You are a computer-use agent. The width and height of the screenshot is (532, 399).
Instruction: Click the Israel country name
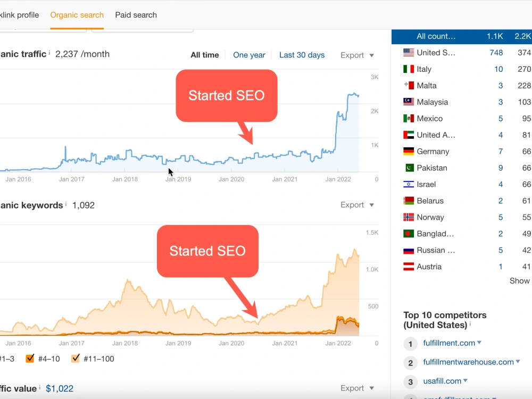pos(426,184)
